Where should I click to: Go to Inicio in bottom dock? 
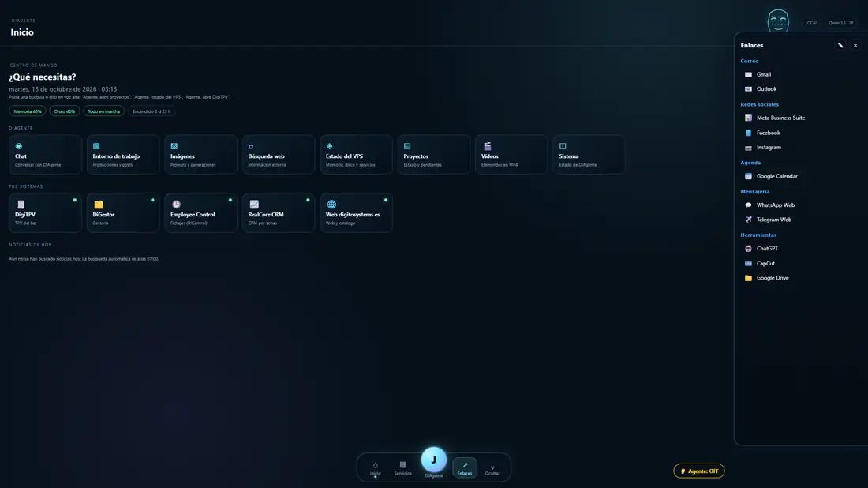[376, 468]
